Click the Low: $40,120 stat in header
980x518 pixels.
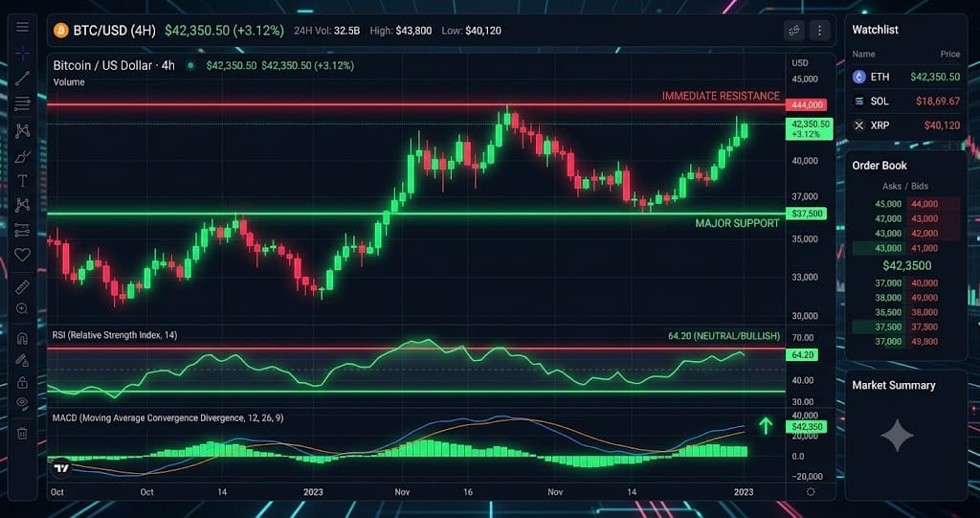tap(471, 30)
